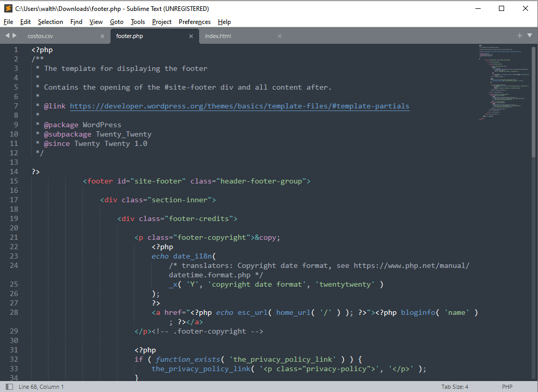Click the echo date_i18n( line
Screen dimensions: 538x392
pyautogui.click(x=184, y=256)
